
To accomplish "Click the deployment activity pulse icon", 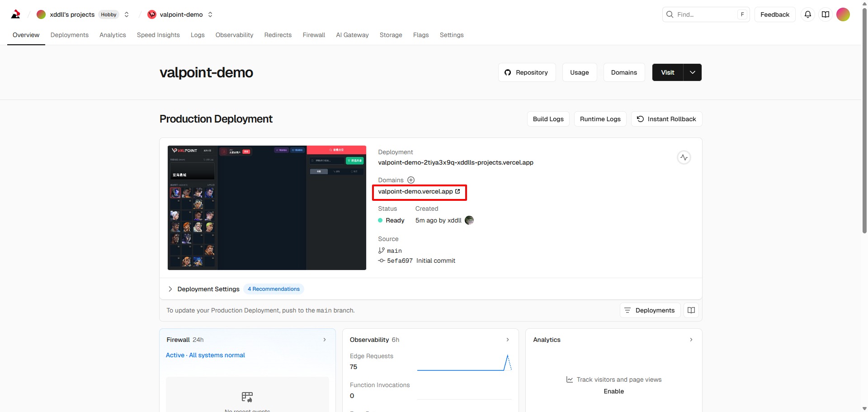I will (x=684, y=157).
